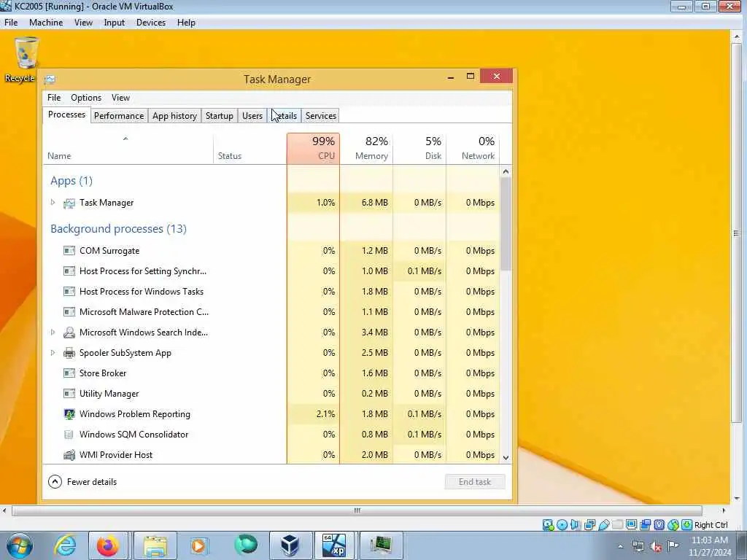Click VirtualBox CPU virtualization V indicator

click(659, 525)
